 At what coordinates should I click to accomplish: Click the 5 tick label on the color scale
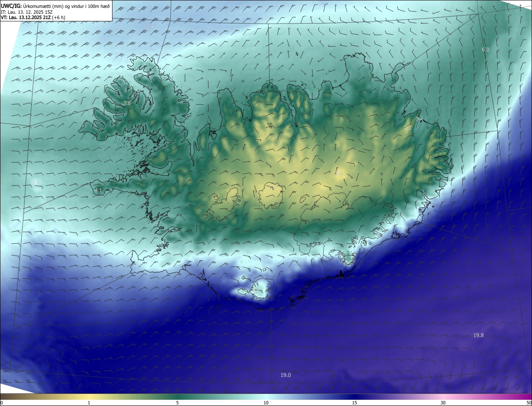tap(177, 403)
